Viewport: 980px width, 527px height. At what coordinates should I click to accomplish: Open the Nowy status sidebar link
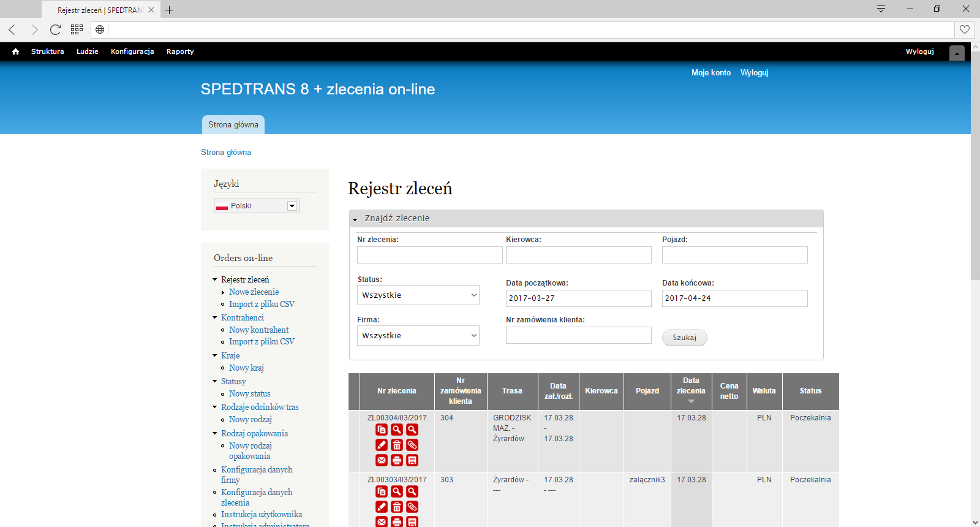click(250, 393)
